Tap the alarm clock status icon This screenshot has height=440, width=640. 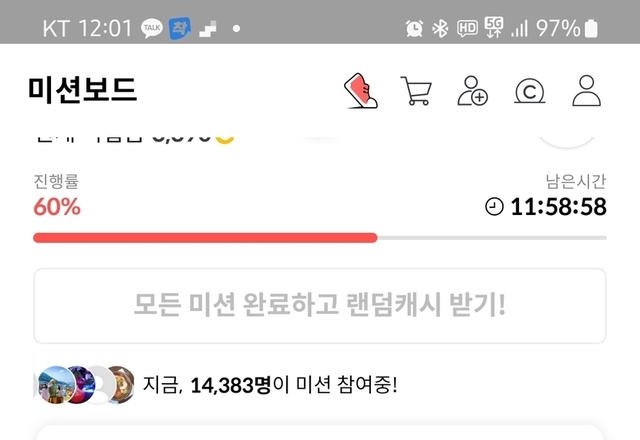coord(414,29)
